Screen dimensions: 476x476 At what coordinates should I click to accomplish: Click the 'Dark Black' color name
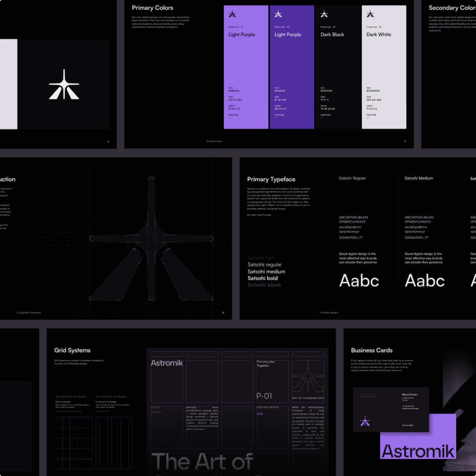(x=332, y=34)
